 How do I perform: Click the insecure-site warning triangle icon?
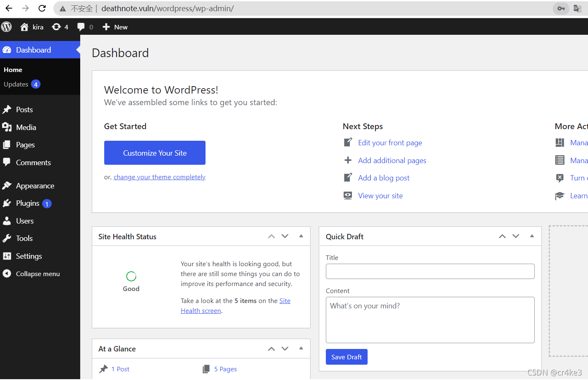63,9
